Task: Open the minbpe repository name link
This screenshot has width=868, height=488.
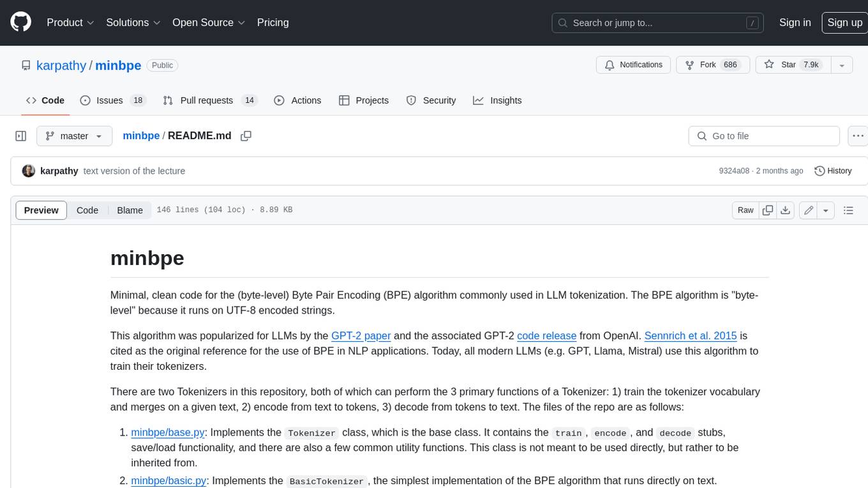Action: coord(118,65)
